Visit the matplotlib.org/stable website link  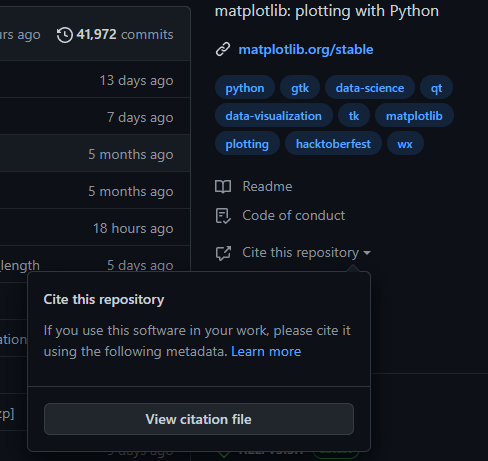[x=306, y=50]
